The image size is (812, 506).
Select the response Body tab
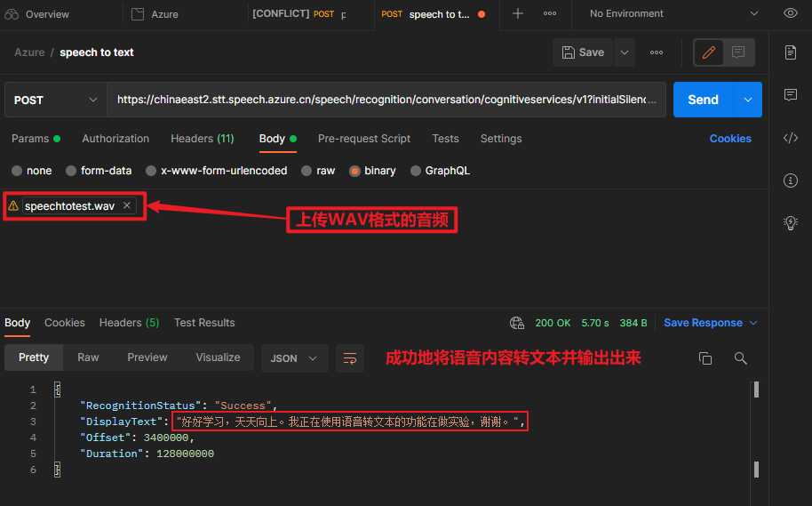17,323
